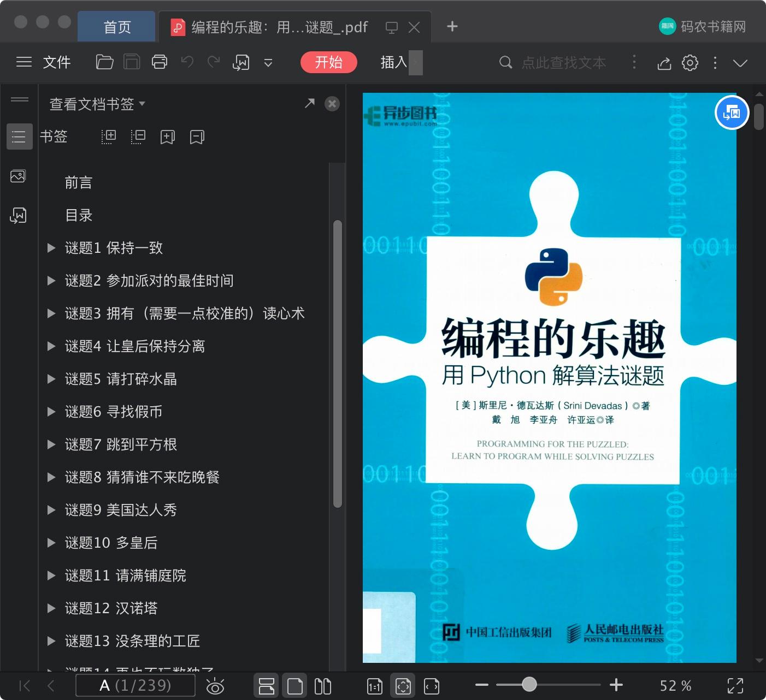Expand 谜题2 参加派对的最佳时间
The width and height of the screenshot is (766, 700).
(51, 281)
